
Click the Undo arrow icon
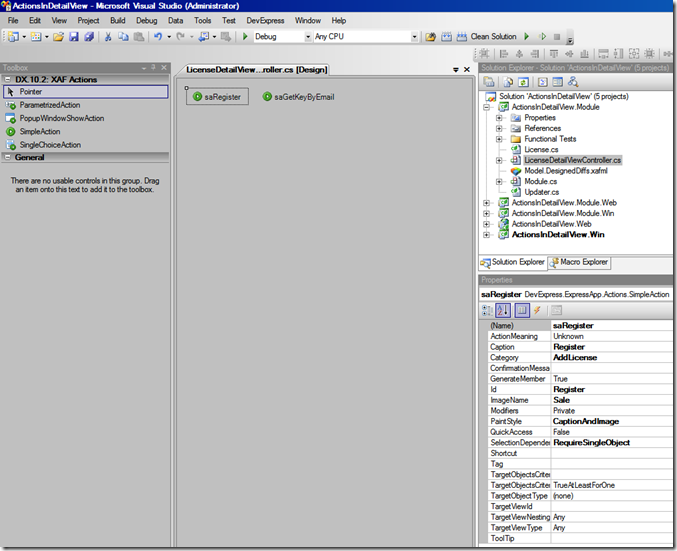coord(158,37)
